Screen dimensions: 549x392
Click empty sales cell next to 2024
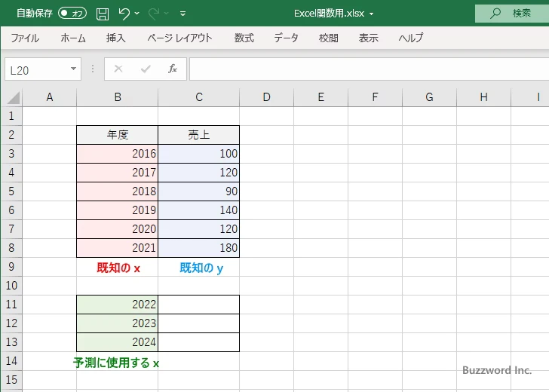(199, 342)
